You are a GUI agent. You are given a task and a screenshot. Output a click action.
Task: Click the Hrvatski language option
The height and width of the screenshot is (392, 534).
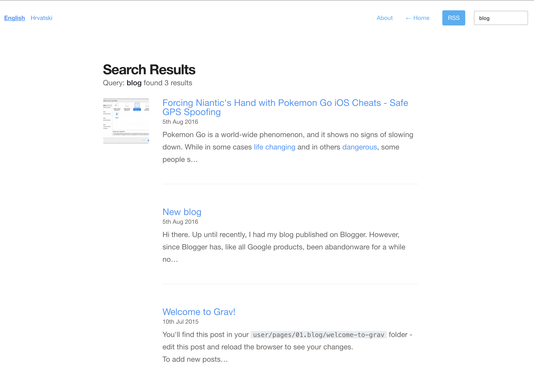[x=42, y=18]
